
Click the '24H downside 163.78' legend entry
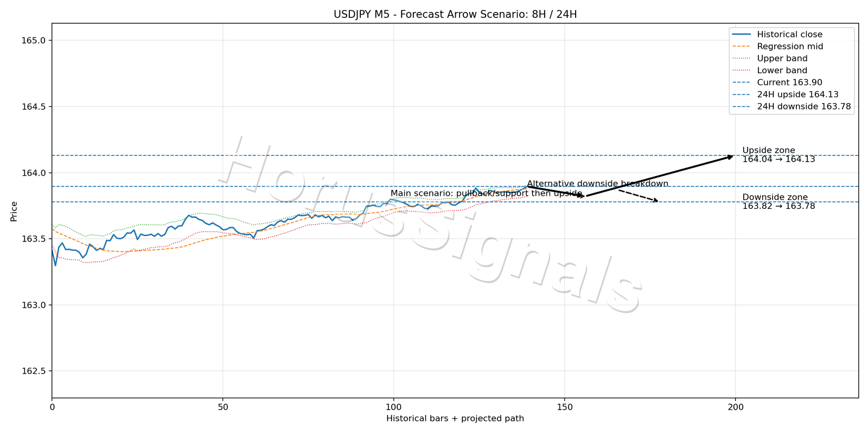(x=792, y=106)
